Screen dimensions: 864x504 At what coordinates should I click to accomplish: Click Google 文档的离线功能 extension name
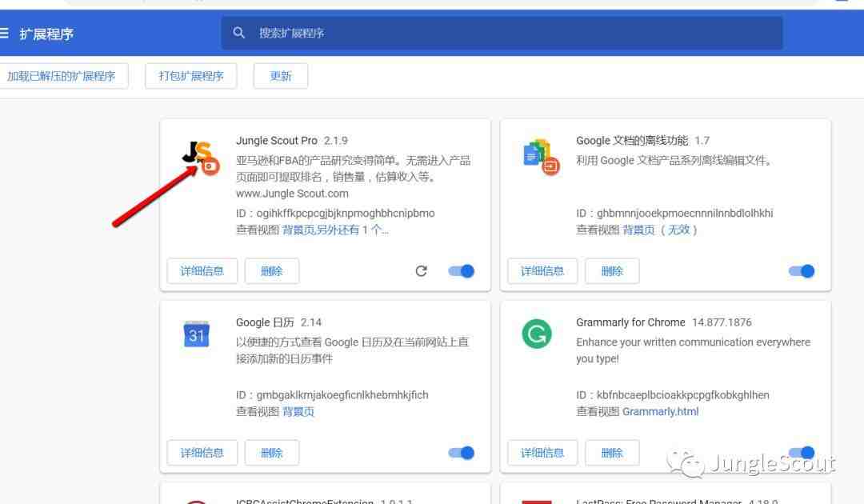(x=632, y=141)
